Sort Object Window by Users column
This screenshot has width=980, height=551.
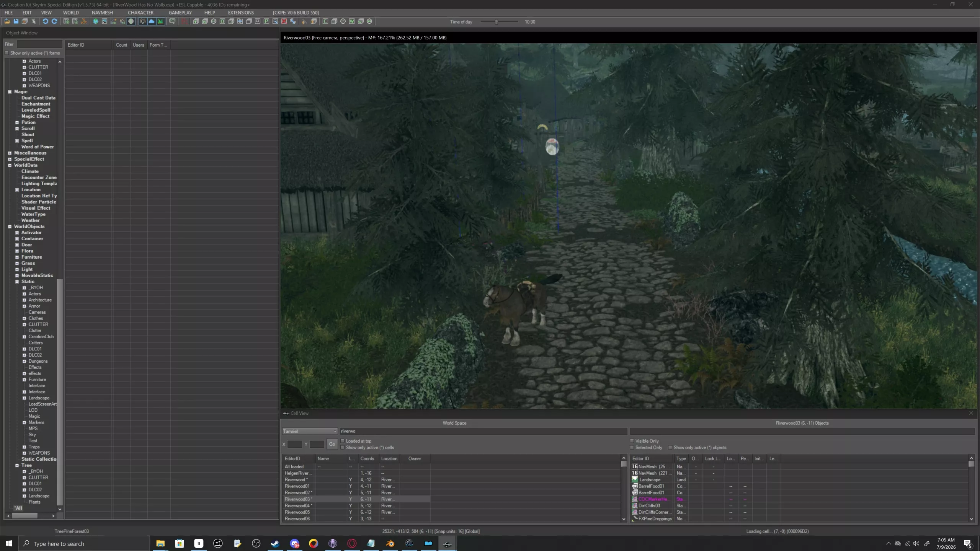139,45
